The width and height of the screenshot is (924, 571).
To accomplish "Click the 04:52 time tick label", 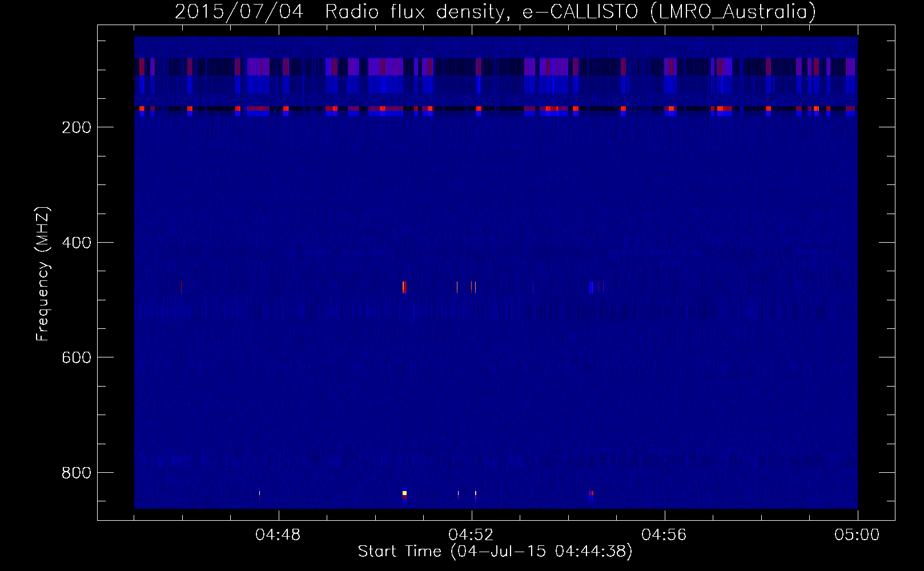I will click(x=471, y=535).
